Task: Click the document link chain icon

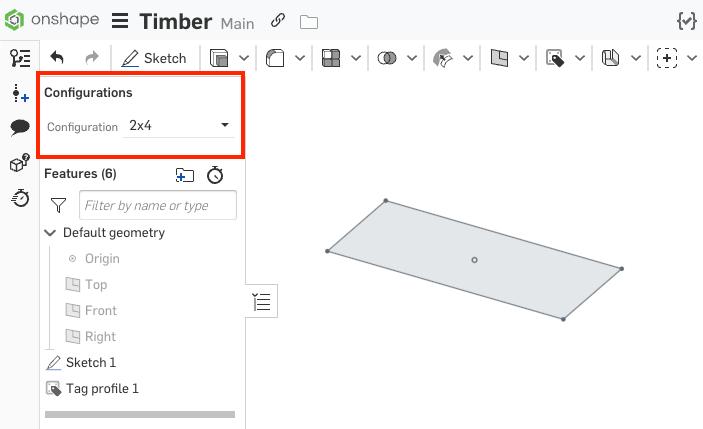Action: [x=278, y=22]
